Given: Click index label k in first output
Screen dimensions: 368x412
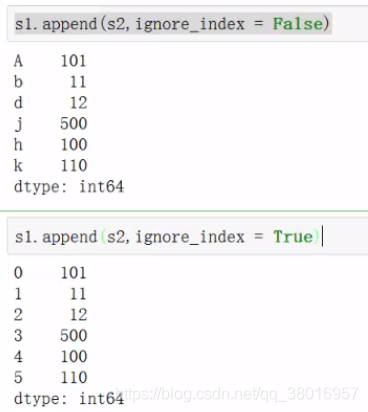Looking at the screenshot, I should pos(18,166).
